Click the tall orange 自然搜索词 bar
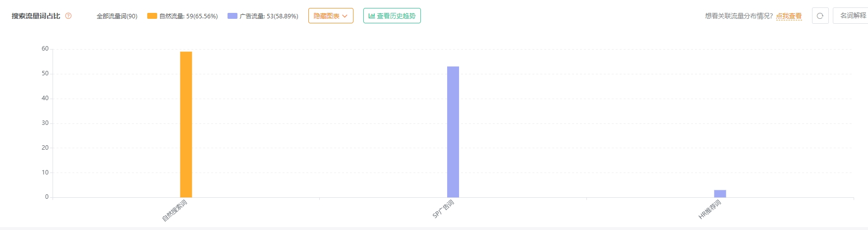This screenshot has width=868, height=230. coord(186,124)
